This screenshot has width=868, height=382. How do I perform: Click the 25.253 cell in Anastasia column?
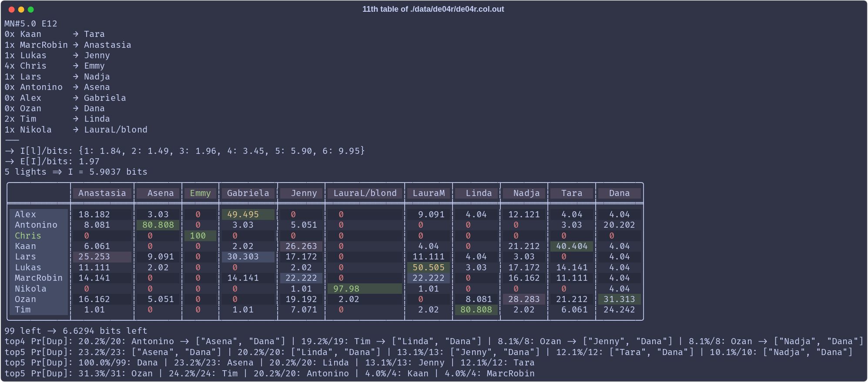(102, 256)
